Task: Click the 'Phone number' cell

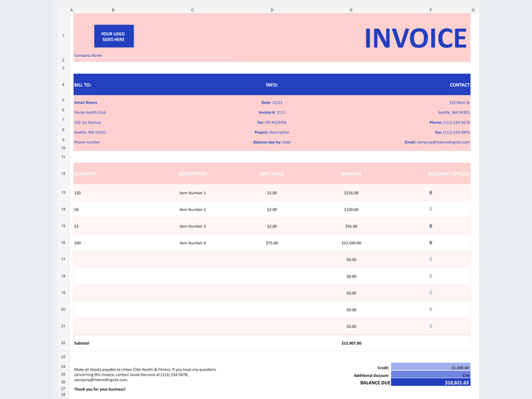Action: pos(87,142)
